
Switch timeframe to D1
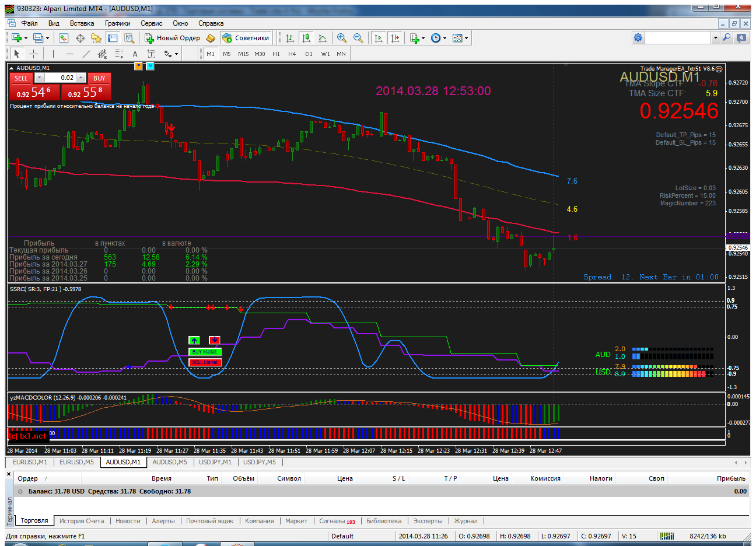tap(309, 54)
